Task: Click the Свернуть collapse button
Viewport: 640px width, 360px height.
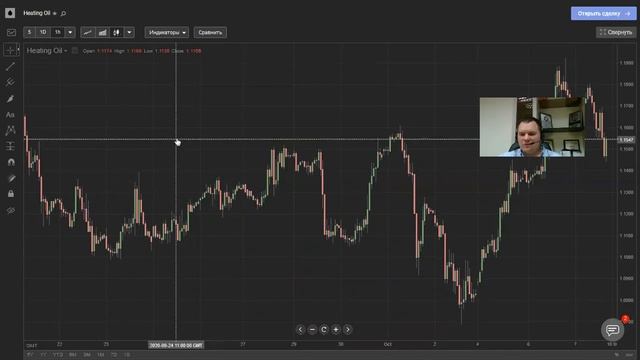Action: tap(616, 32)
